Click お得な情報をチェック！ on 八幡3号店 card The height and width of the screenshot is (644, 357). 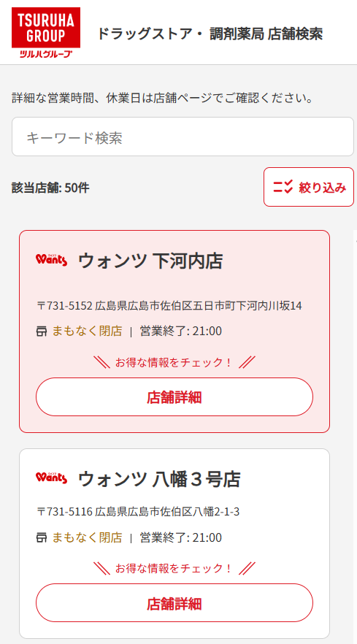(x=174, y=569)
